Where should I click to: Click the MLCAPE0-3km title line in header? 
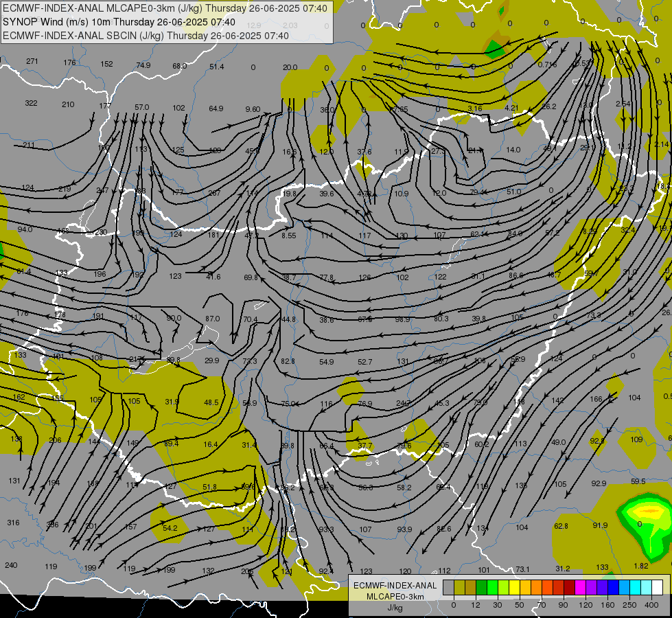click(x=165, y=8)
